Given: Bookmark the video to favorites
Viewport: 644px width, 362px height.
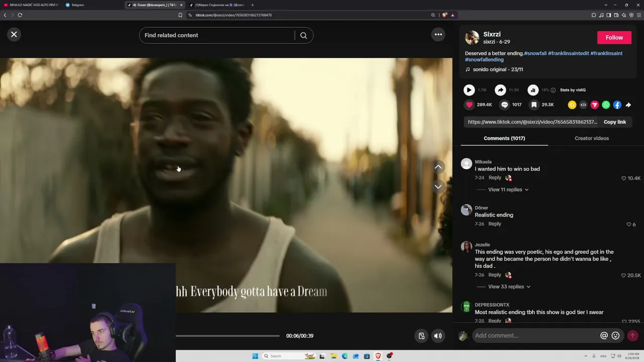Looking at the screenshot, I should click(x=534, y=105).
